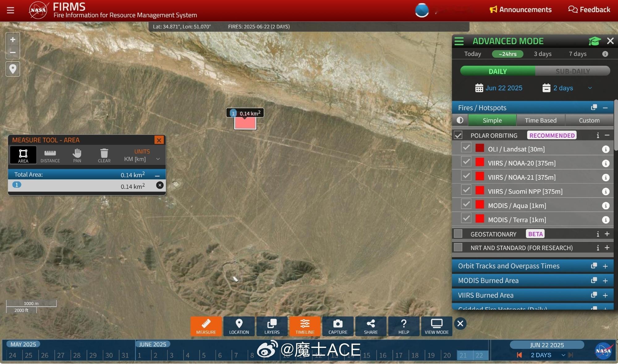Open Advanced Mode panel menu icon

pyautogui.click(x=459, y=41)
